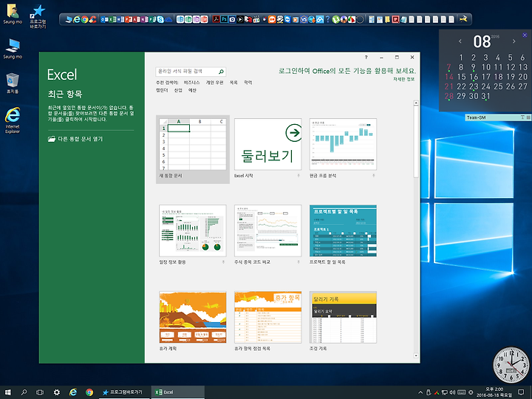This screenshot has width=532, height=399.
Task: Launch Skype from the top dock
Action: (160, 19)
